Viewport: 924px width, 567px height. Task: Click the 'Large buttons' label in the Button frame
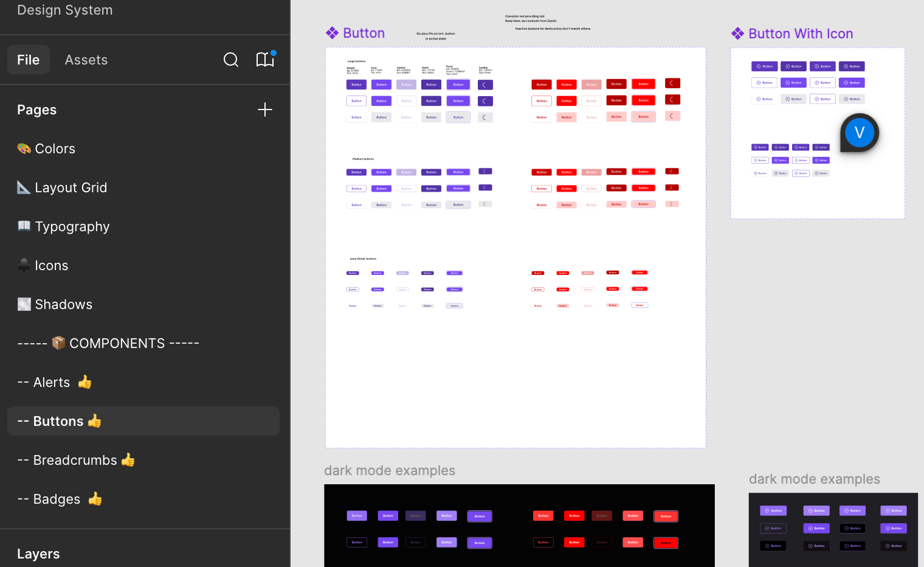(357, 61)
